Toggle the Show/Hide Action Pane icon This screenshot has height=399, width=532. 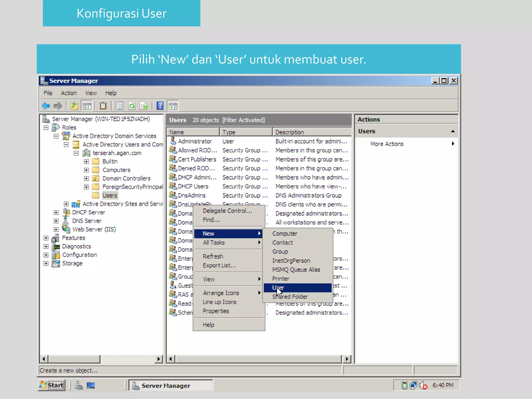coord(173,106)
